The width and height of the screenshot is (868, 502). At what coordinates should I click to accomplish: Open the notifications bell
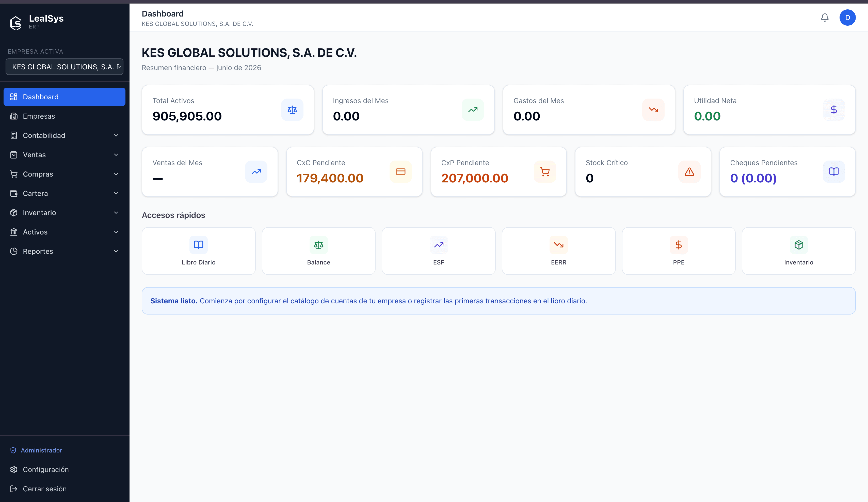coord(825,18)
